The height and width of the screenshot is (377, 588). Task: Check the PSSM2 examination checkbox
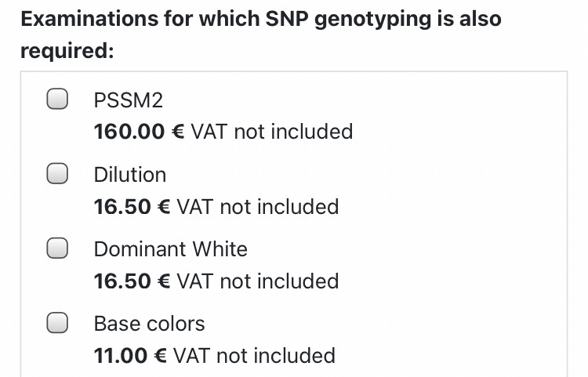(56, 100)
